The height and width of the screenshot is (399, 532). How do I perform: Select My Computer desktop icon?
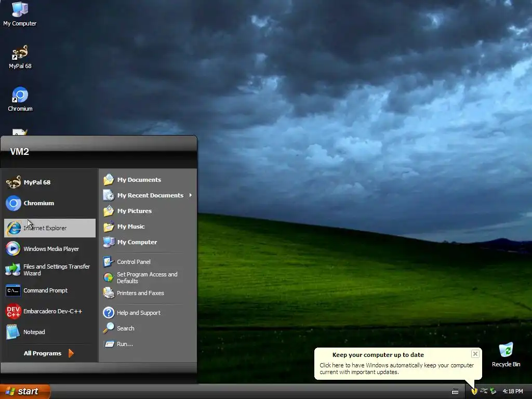[20, 14]
